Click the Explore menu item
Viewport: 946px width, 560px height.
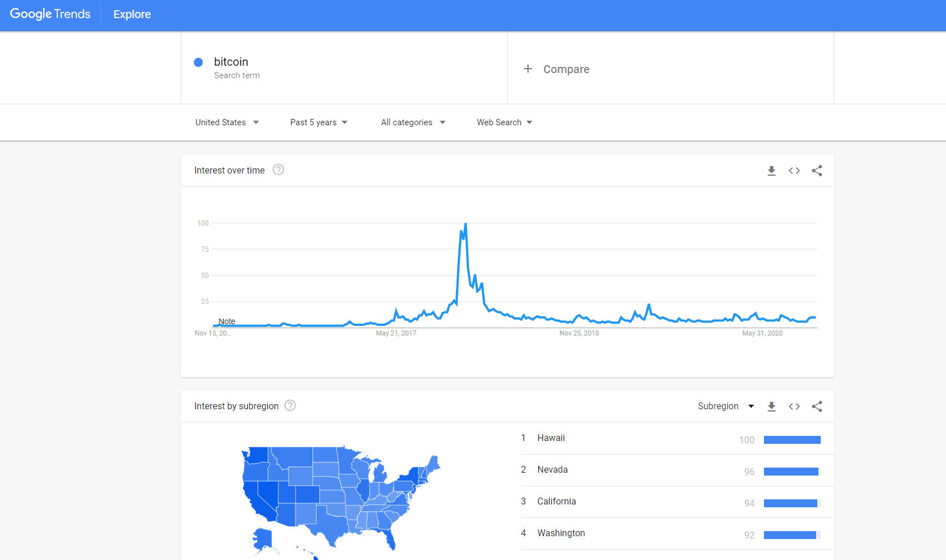[132, 14]
